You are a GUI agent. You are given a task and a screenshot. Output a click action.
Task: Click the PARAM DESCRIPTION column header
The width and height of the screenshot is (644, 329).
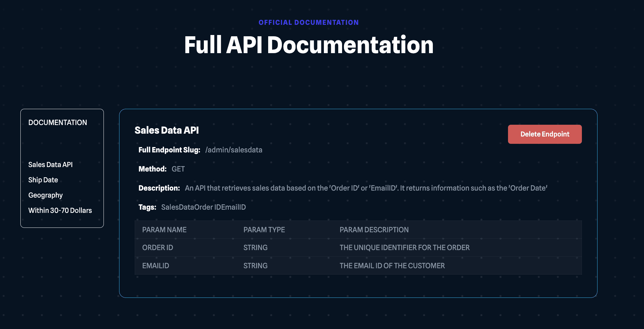point(374,230)
